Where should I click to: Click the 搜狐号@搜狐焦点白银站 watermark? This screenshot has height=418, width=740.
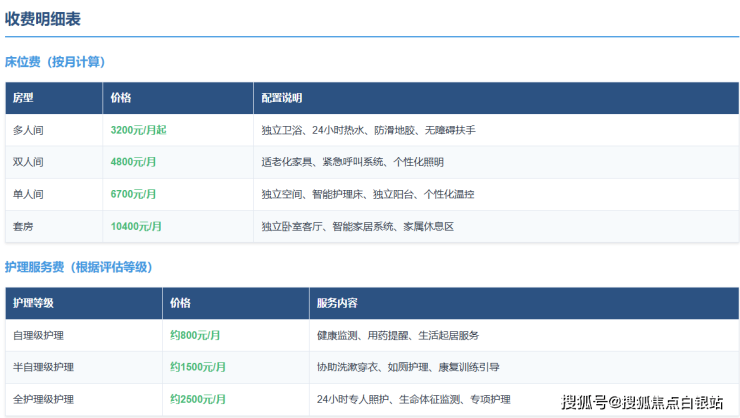coord(642,402)
